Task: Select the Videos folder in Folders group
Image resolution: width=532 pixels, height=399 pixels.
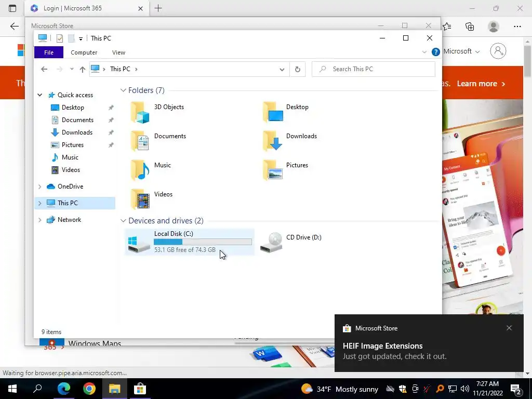Action: tap(151, 199)
